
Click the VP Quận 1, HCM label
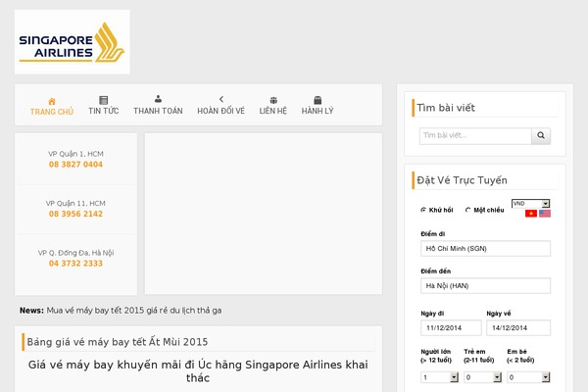tap(75, 154)
